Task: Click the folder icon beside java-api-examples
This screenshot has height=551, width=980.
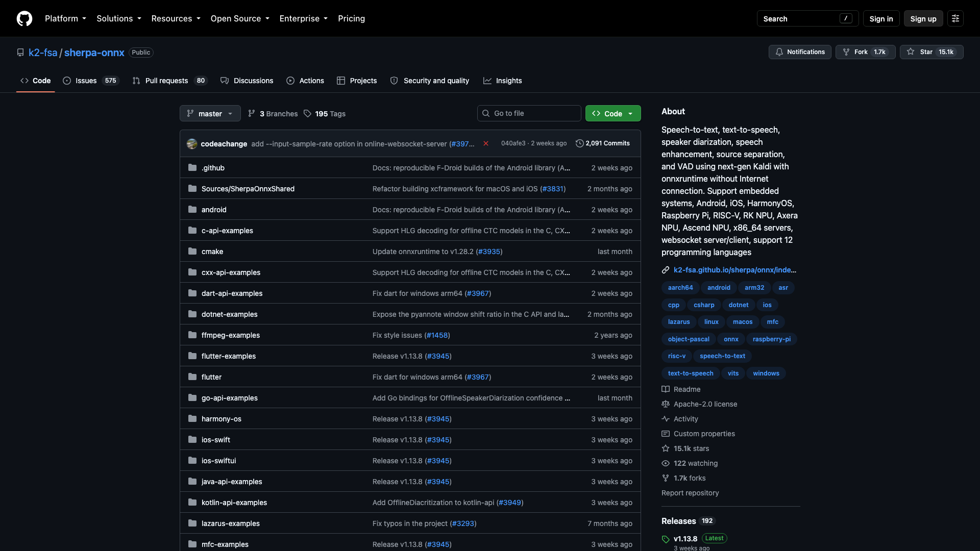Action: pos(192,481)
